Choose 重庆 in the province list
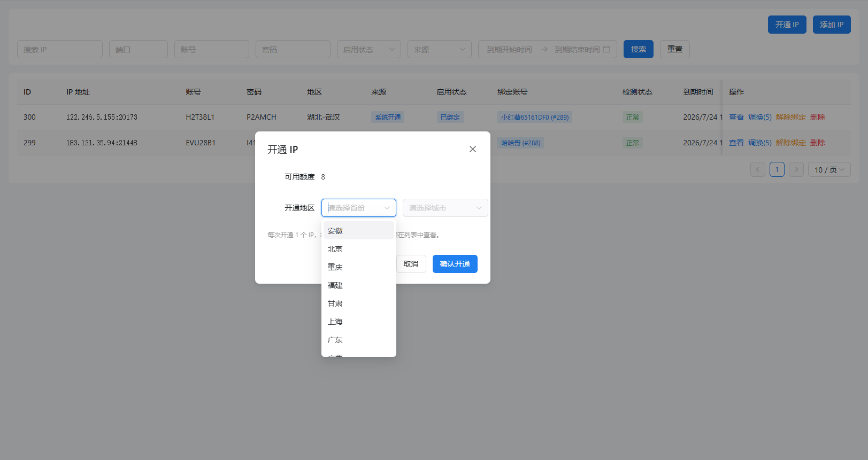The image size is (868, 460). pos(359,267)
